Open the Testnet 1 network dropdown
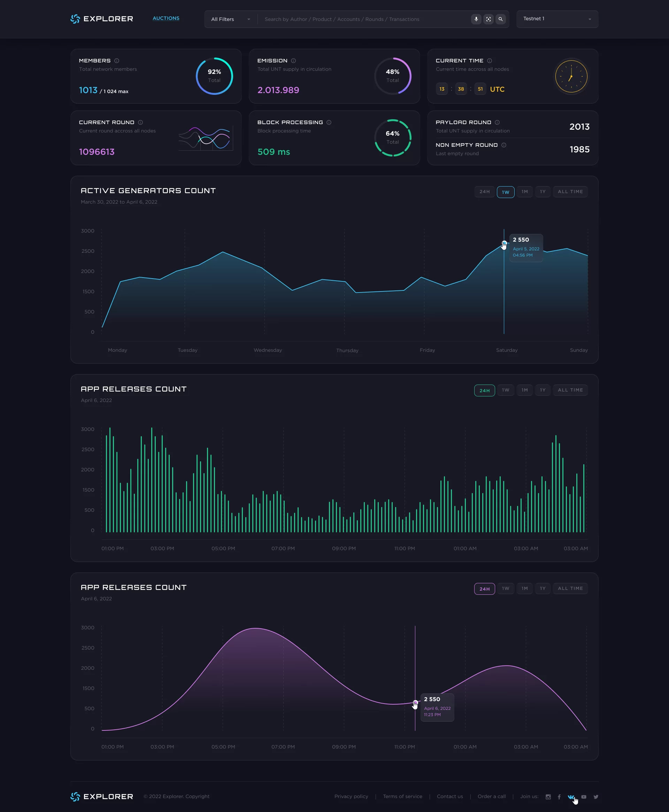The width and height of the screenshot is (669, 812). pos(557,19)
